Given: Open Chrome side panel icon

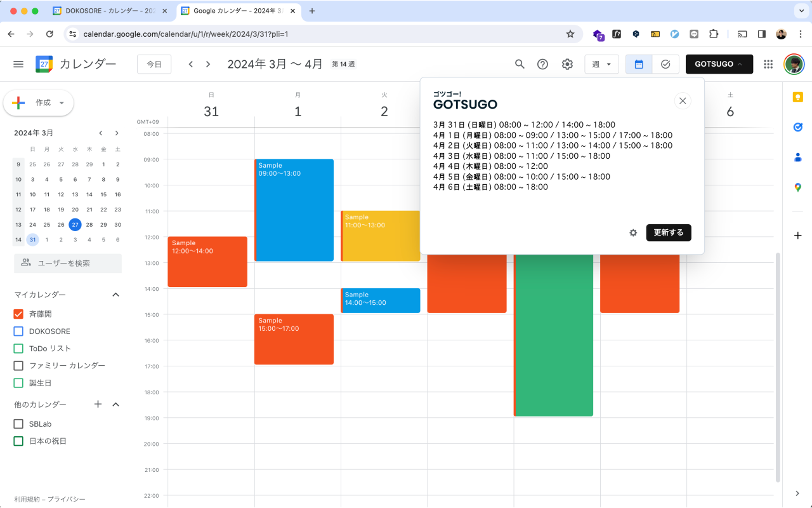Looking at the screenshot, I should coord(762,34).
